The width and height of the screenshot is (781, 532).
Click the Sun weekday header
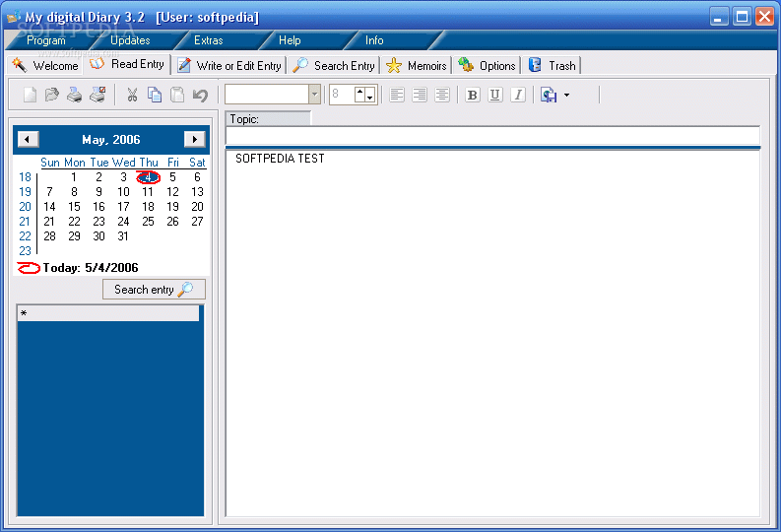tap(50, 163)
